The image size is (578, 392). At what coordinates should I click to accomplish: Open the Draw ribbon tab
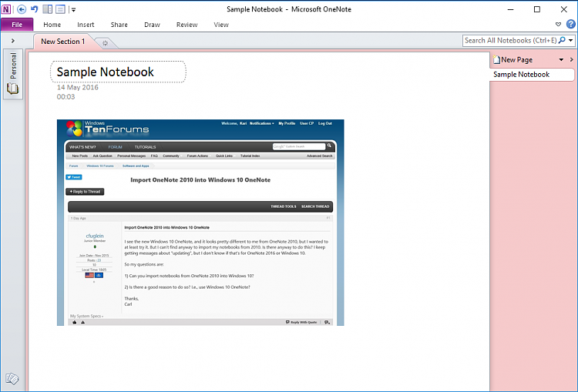coord(152,25)
